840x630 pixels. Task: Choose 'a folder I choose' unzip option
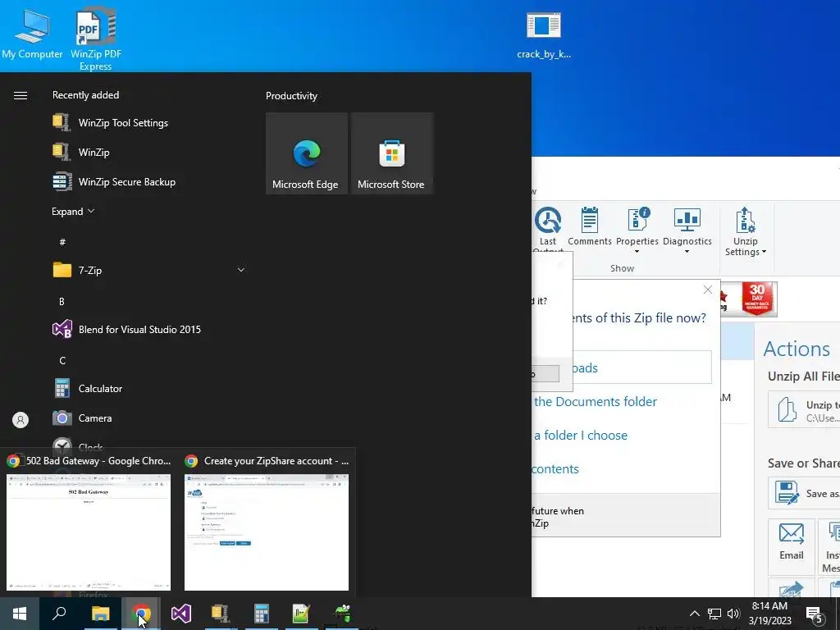click(x=581, y=435)
